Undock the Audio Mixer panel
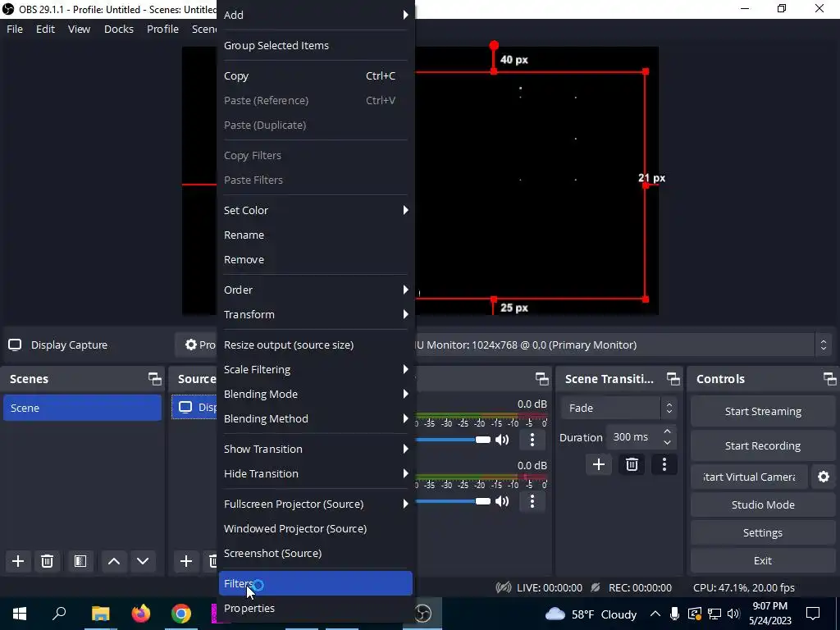The height and width of the screenshot is (630, 840). click(542, 379)
